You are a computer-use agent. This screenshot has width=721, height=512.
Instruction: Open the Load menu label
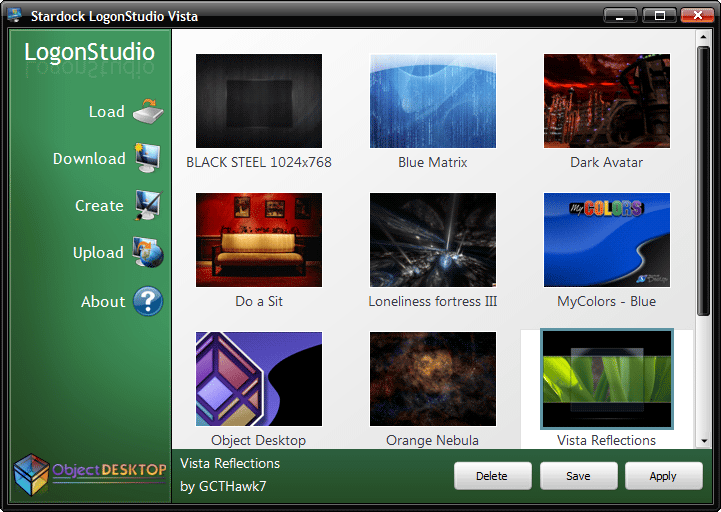click(107, 112)
